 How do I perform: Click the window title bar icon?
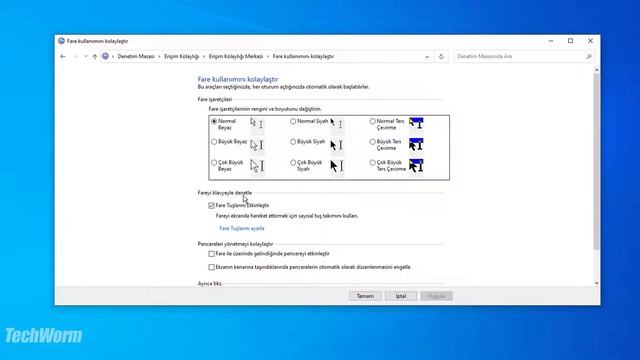click(61, 41)
